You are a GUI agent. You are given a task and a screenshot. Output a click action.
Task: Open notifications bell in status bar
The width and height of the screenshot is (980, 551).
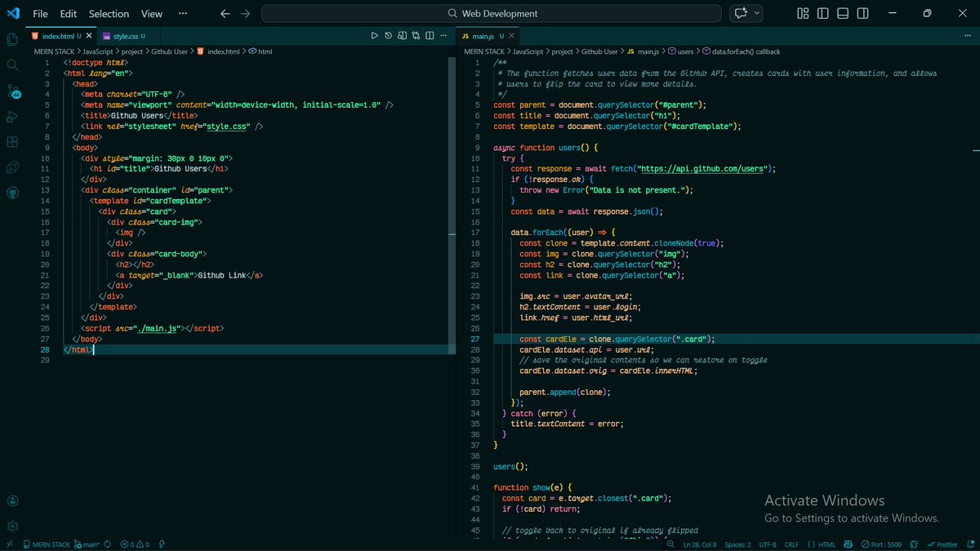point(969,544)
